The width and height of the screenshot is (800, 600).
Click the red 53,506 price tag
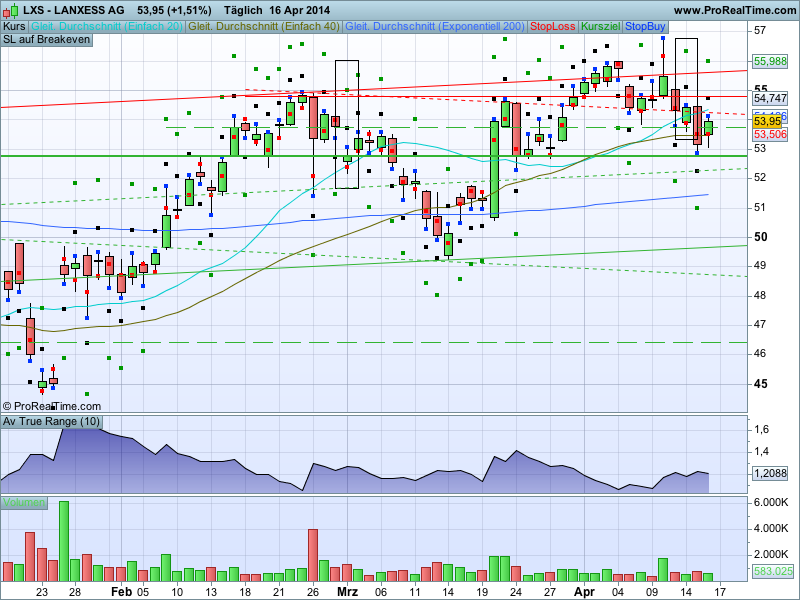coord(770,133)
